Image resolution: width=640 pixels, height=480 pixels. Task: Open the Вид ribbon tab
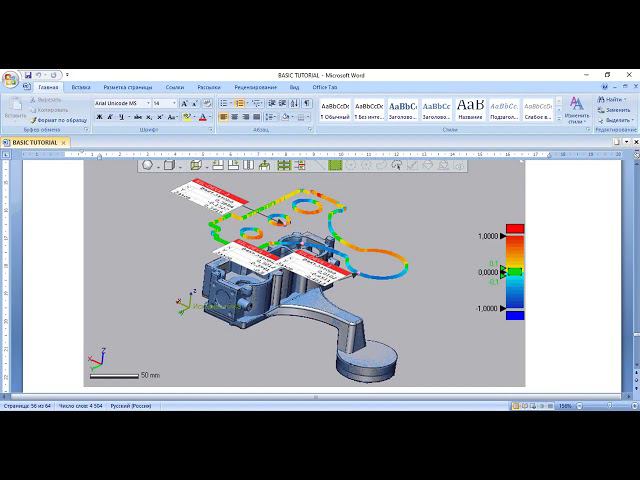click(x=294, y=87)
